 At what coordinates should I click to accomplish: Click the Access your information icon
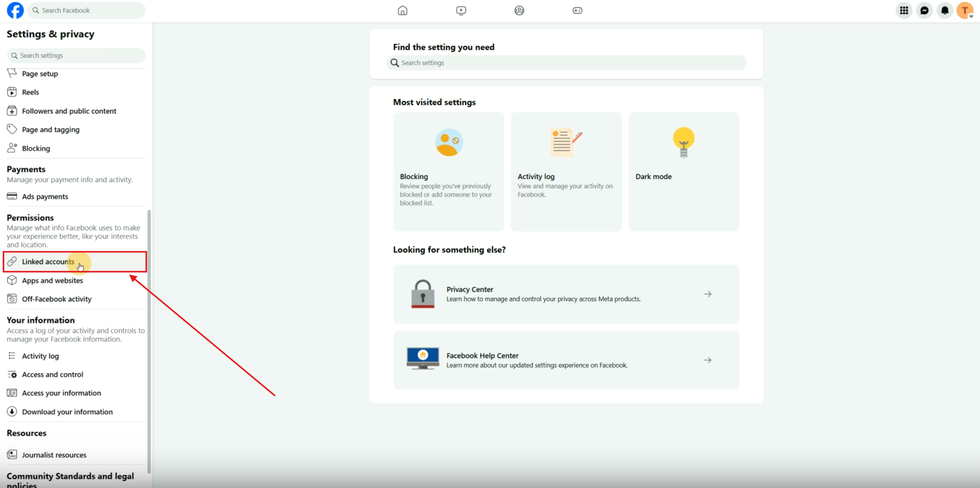pos(12,393)
